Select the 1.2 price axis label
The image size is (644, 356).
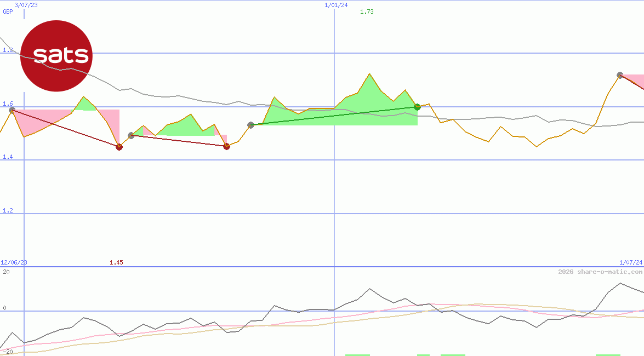(8, 211)
